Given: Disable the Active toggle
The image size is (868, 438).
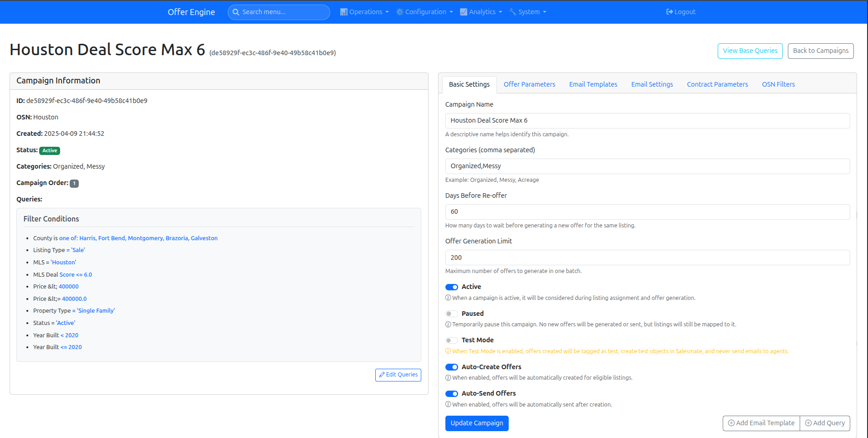Looking at the screenshot, I should point(452,287).
